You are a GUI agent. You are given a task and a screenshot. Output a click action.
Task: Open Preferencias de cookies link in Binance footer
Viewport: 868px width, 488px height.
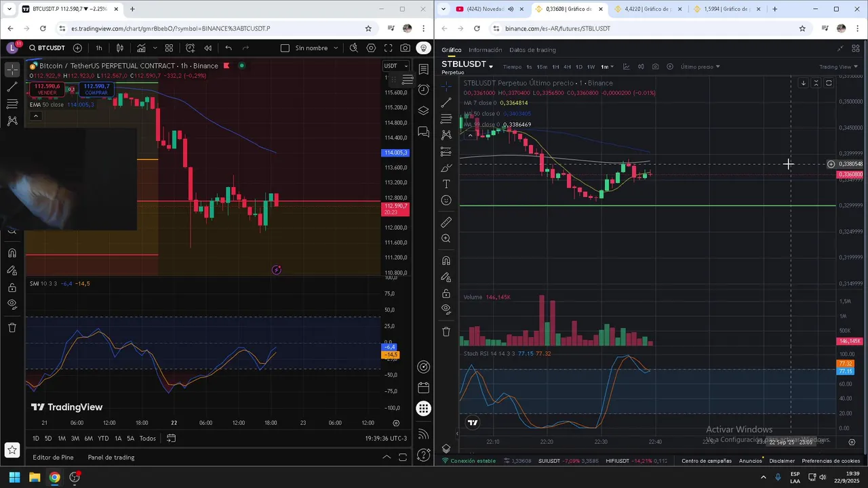point(831,461)
